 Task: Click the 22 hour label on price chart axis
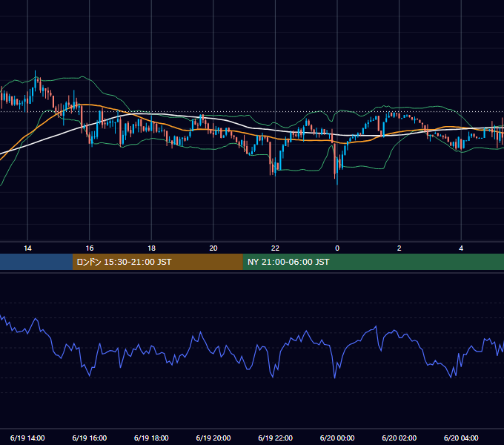275,248
